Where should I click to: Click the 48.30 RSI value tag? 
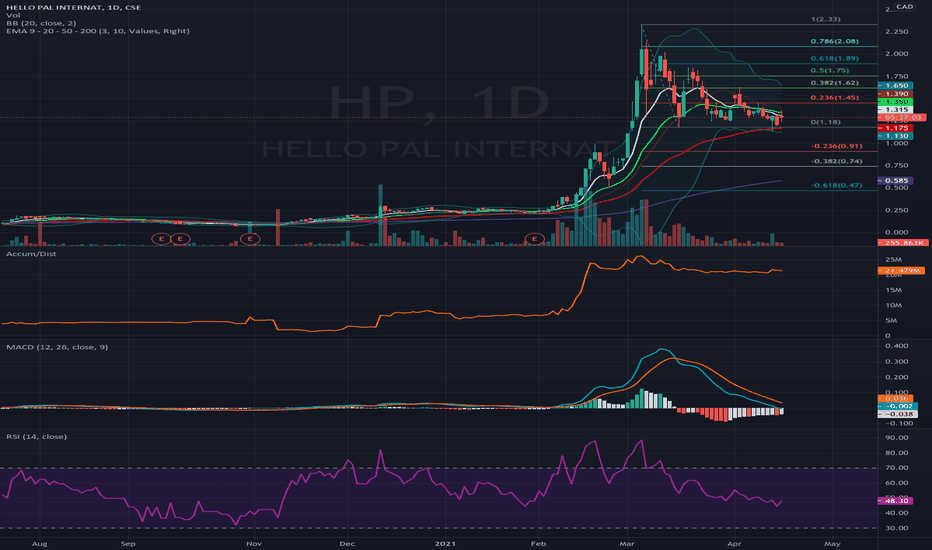pos(895,501)
